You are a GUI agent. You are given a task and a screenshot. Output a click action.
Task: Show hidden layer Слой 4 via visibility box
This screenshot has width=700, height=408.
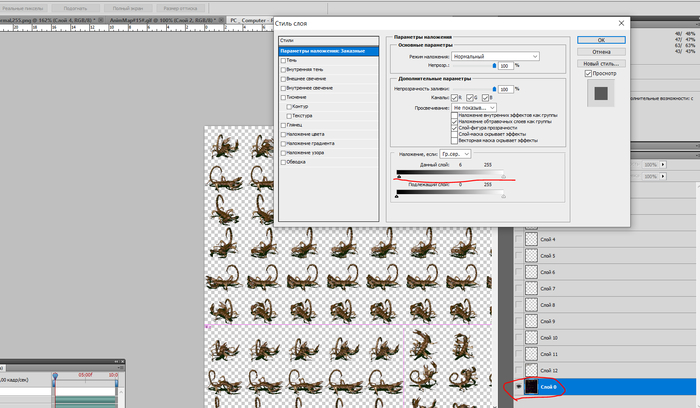(519, 240)
